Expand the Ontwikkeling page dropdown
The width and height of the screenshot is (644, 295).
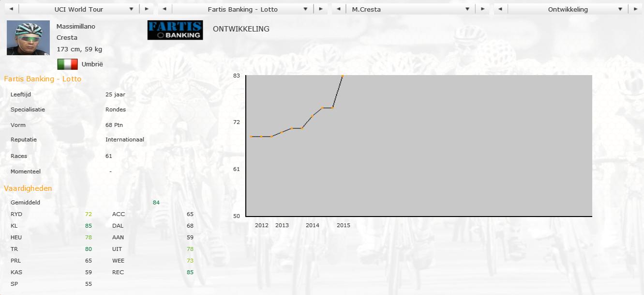point(568,9)
